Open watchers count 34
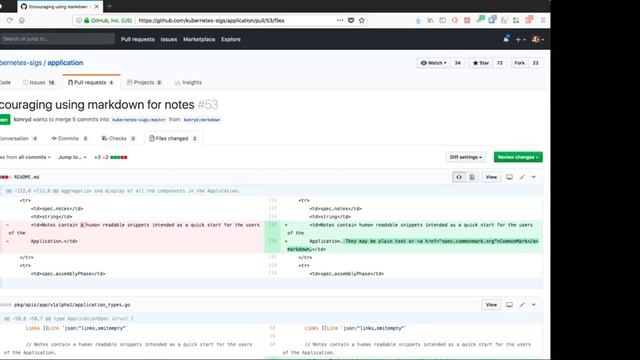 (x=458, y=63)
